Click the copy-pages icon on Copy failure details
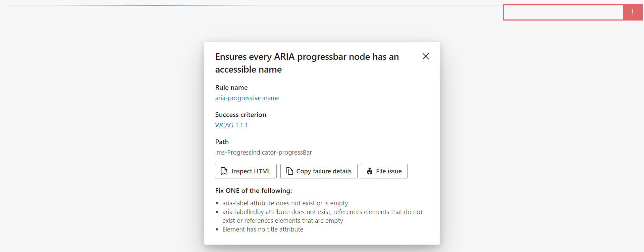 289,171
